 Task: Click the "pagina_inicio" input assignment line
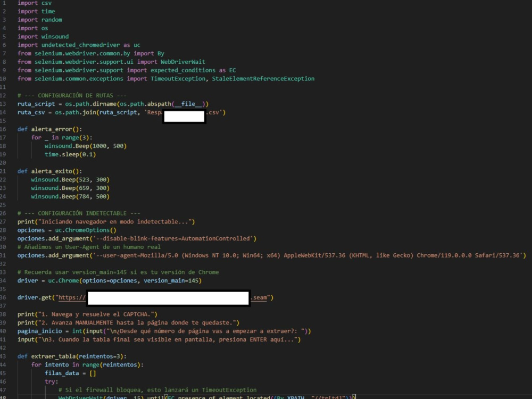coord(164,331)
